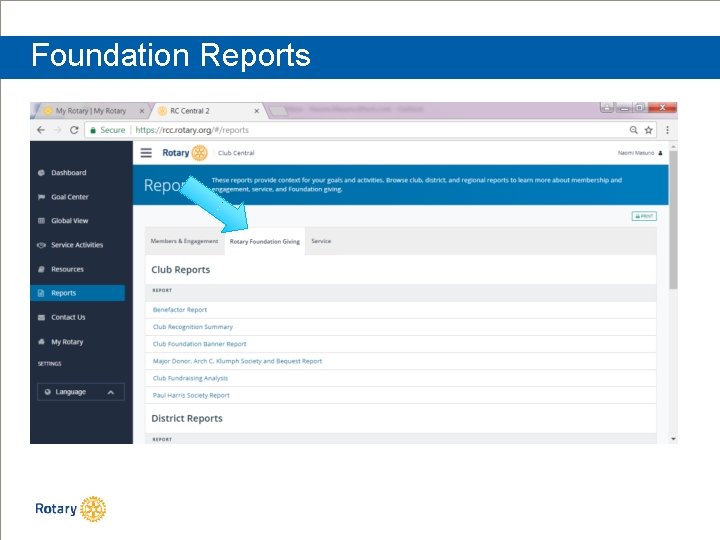This screenshot has height=540, width=720.
Task: Go to Goal Center in sidebar
Action: coord(70,197)
